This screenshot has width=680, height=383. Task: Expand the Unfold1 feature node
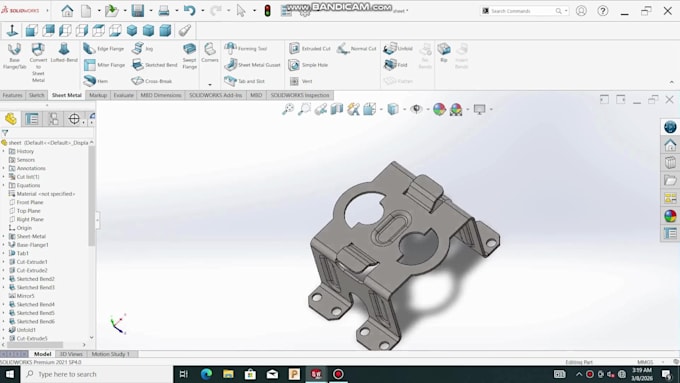(x=4, y=330)
